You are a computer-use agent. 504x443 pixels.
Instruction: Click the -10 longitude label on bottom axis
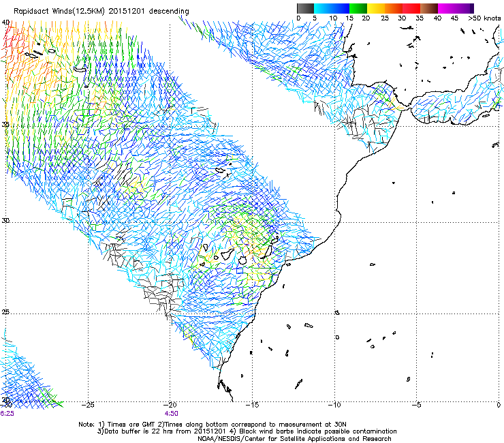334,405
